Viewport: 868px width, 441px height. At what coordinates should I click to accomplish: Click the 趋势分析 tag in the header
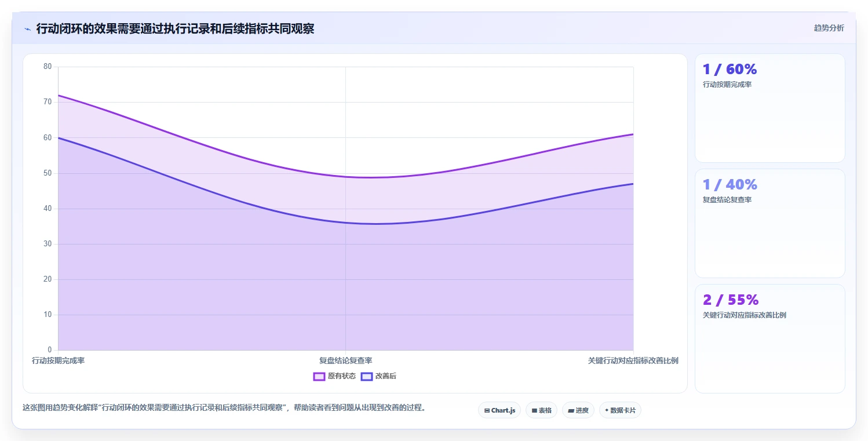pos(829,28)
